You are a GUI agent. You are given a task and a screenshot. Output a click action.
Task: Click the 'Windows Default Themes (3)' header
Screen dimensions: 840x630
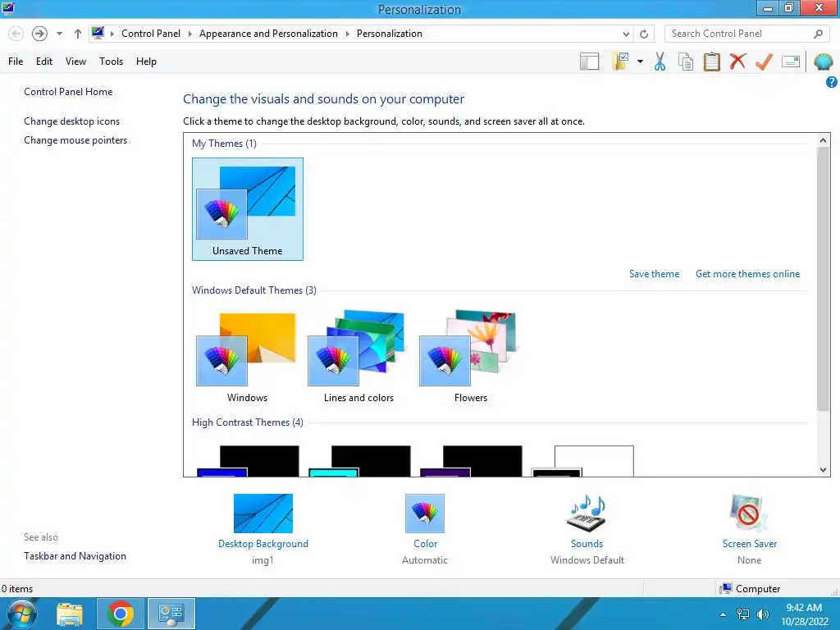click(254, 290)
